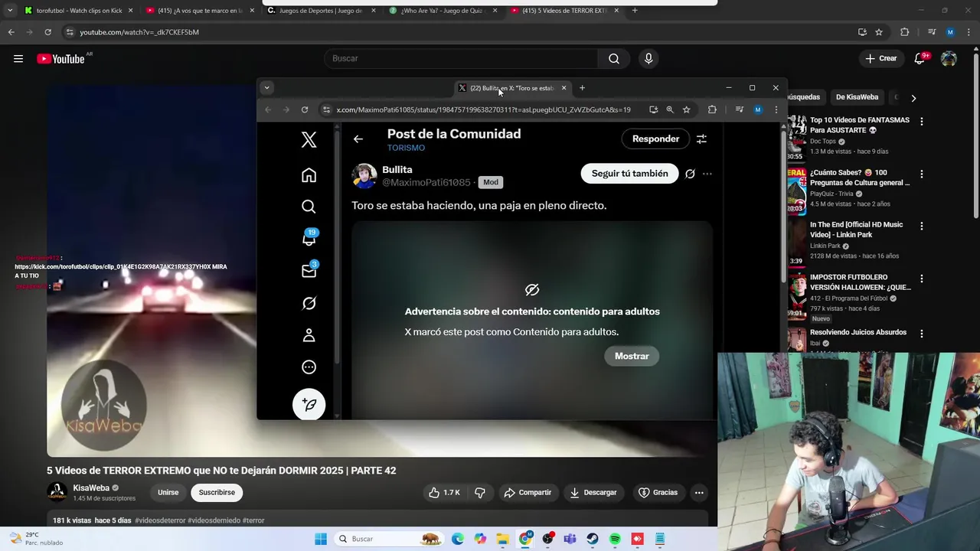
Task: Click Compartir under the video
Action: (528, 492)
